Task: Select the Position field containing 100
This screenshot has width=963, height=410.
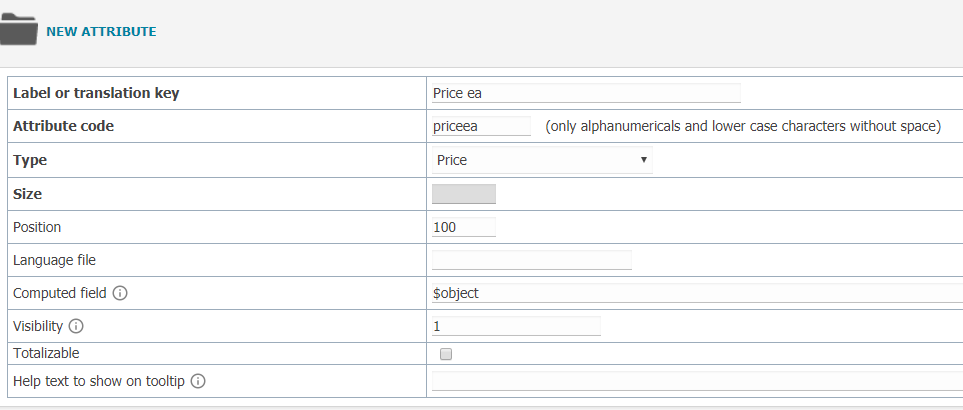Action: click(x=464, y=227)
